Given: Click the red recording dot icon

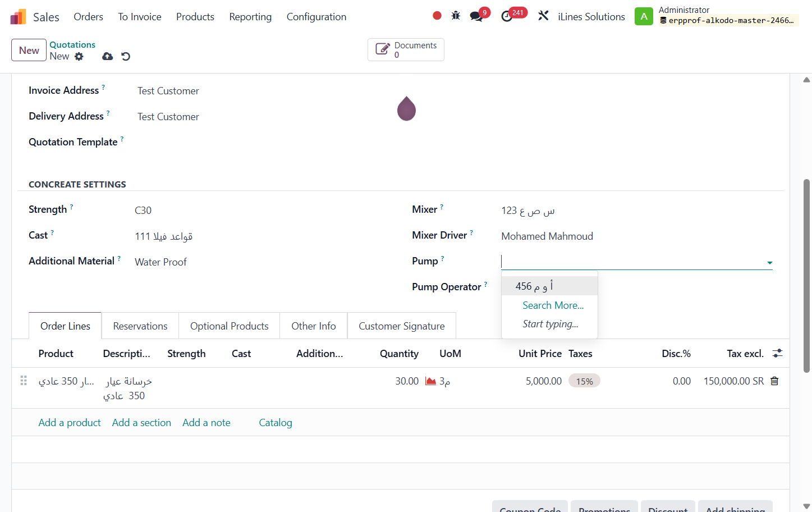Looking at the screenshot, I should point(437,16).
